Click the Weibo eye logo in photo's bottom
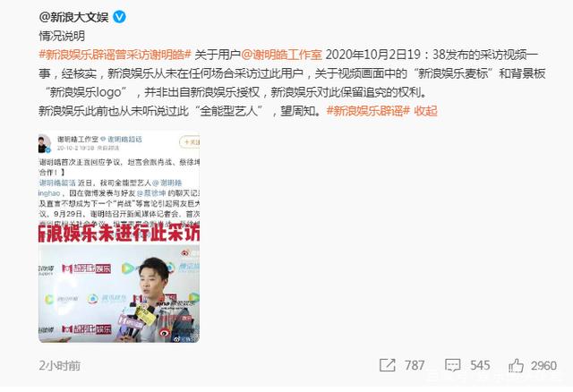 [165, 332]
